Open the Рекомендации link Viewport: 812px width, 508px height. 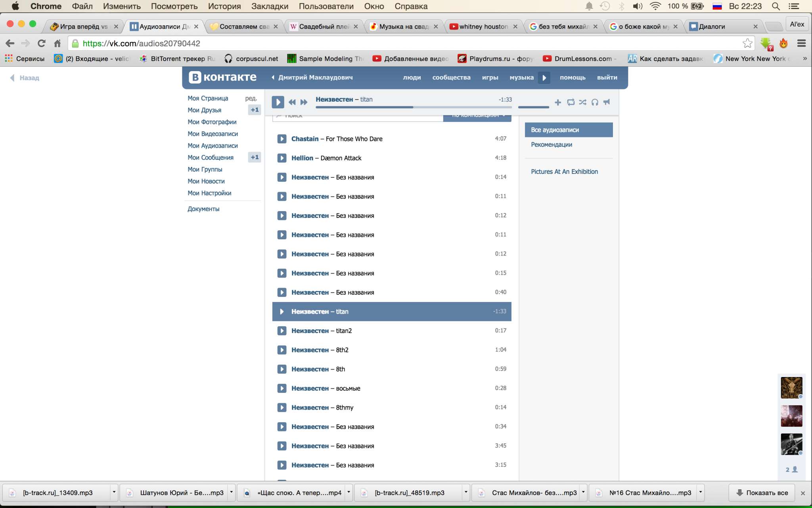[x=551, y=144]
